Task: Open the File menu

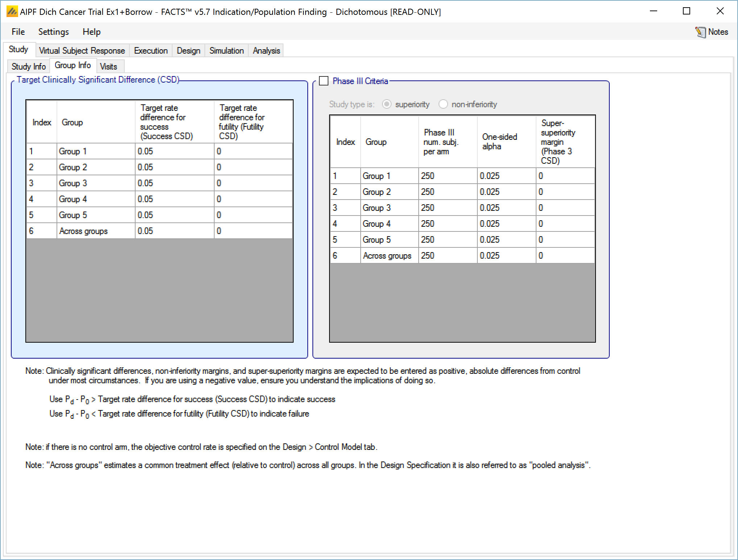Action: [18, 32]
